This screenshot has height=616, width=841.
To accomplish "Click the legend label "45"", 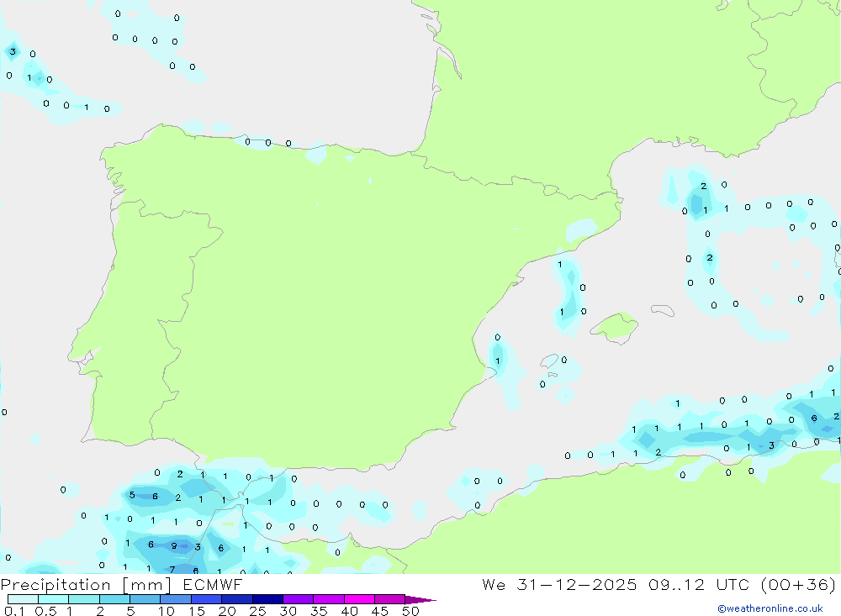I will (x=380, y=611).
